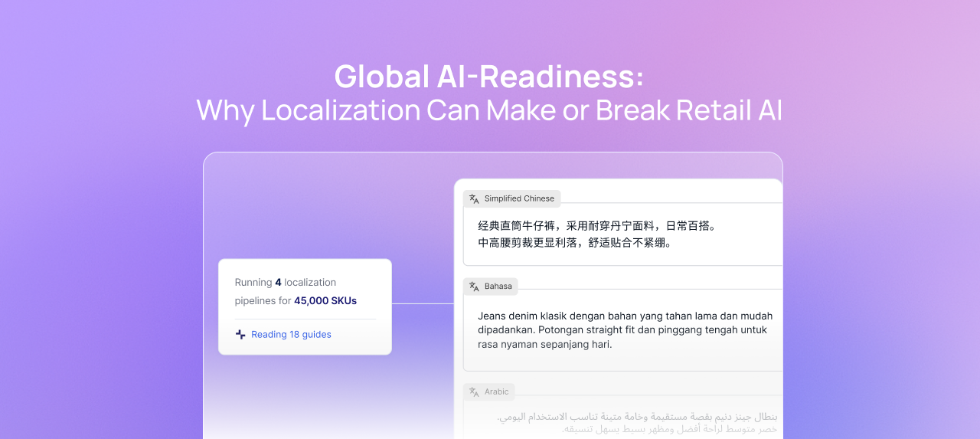Select the Simplified Chinese language tab
This screenshot has width=980, height=439.
pos(512,198)
